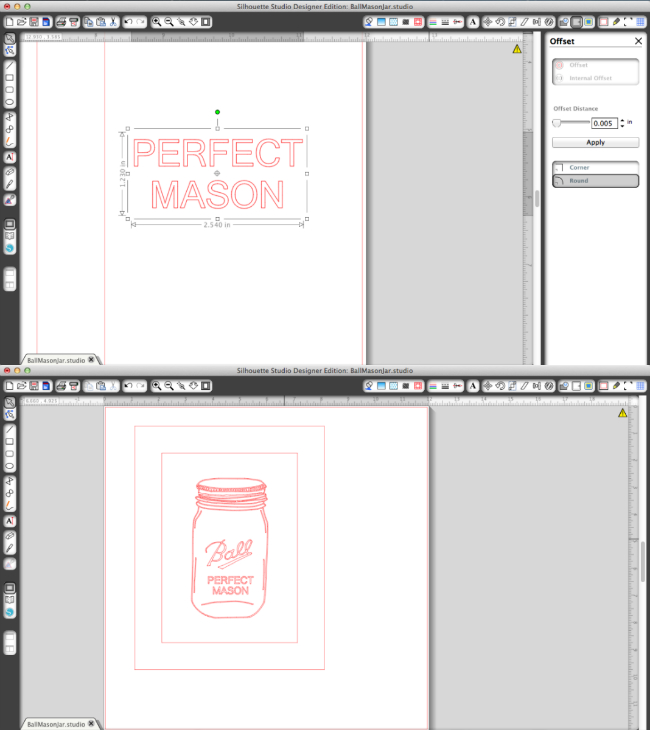Click Open file icon in top window
The width and height of the screenshot is (650, 730).
[x=21, y=22]
